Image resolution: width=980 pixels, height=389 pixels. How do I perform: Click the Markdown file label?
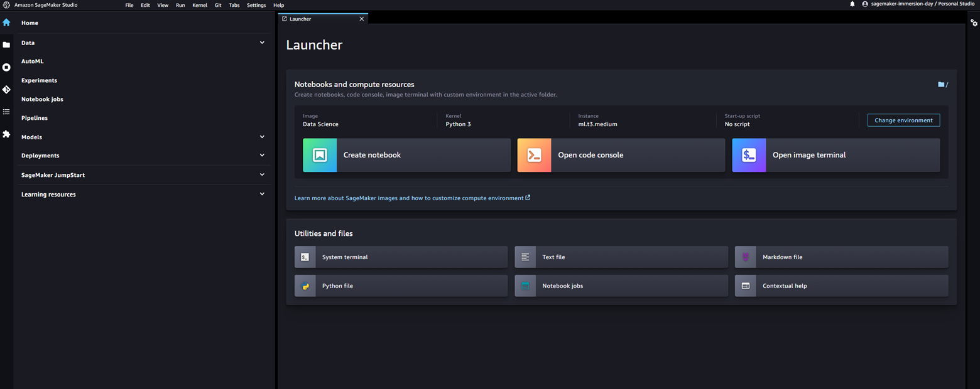point(782,257)
